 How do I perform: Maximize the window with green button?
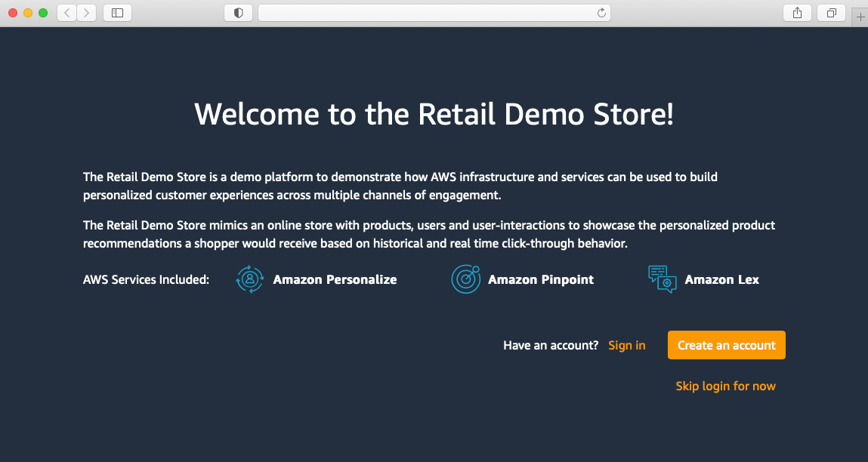click(x=43, y=13)
